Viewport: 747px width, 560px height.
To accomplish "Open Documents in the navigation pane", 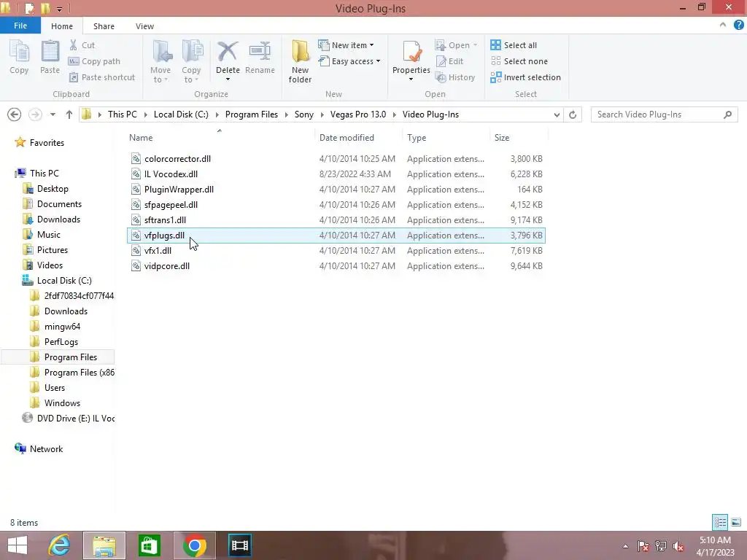I will [x=59, y=204].
